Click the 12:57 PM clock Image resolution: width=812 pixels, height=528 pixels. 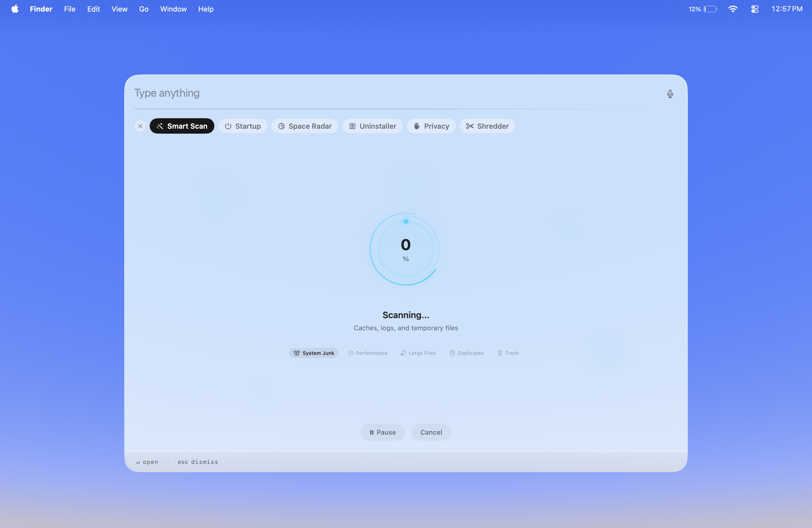click(x=787, y=9)
